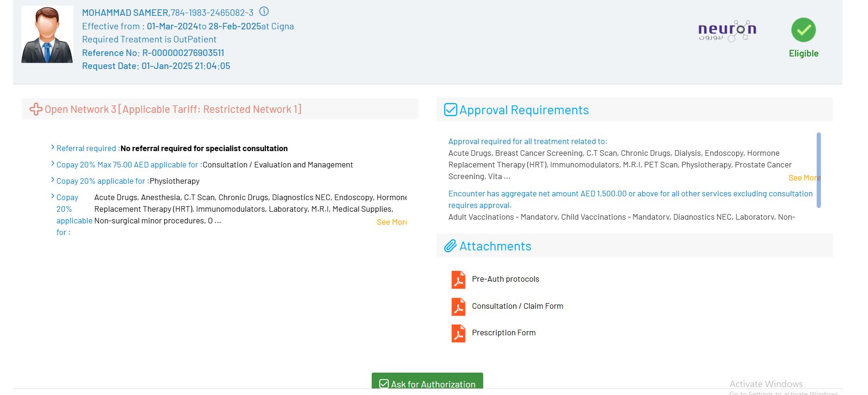This screenshot has width=868, height=395.
Task: Click See More under copay services list
Action: coord(391,222)
